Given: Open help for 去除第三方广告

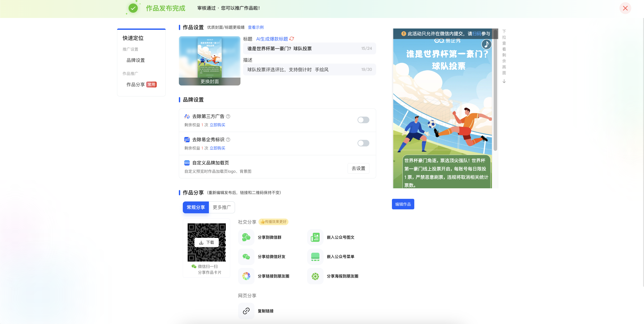Looking at the screenshot, I should 228,116.
